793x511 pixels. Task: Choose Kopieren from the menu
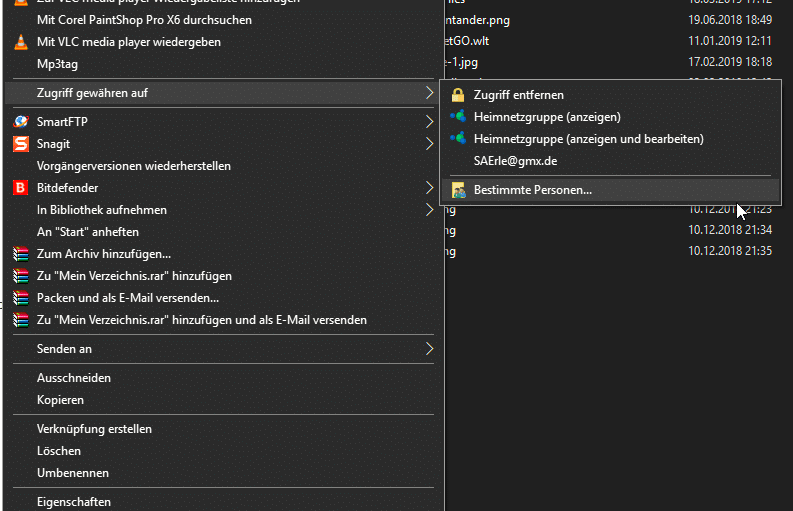pos(60,400)
